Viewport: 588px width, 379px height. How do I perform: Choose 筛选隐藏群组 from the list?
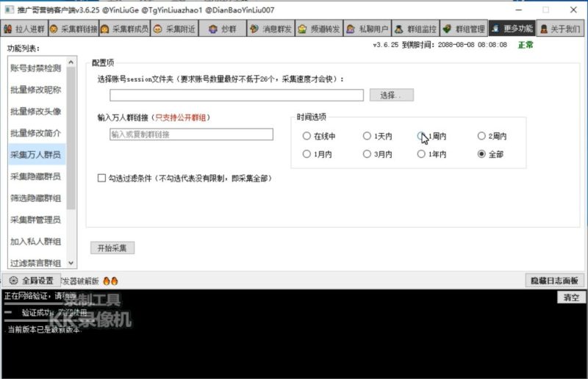[35, 198]
